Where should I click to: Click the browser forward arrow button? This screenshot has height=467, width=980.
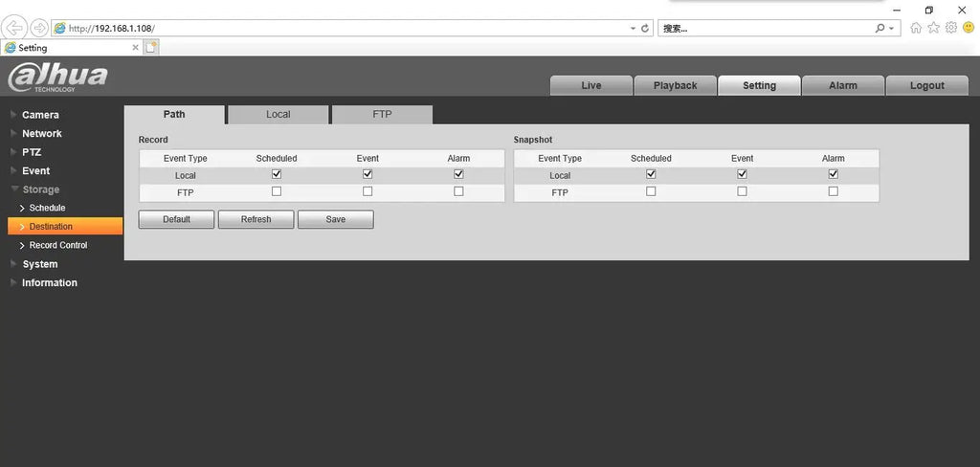40,28
